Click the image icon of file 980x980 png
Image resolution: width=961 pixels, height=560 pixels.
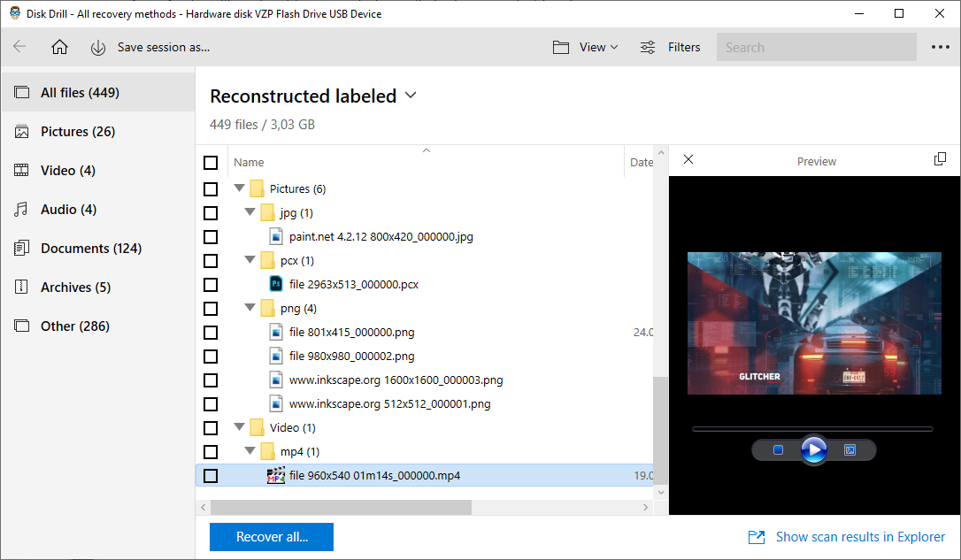(x=276, y=356)
